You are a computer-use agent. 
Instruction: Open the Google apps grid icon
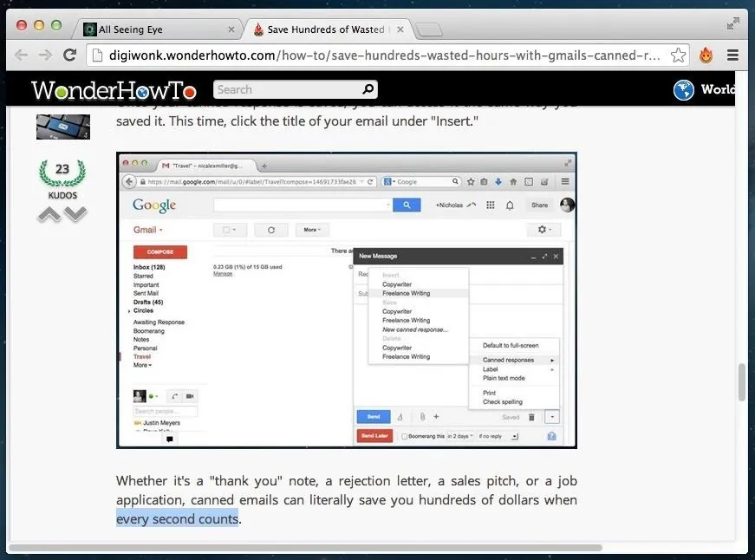[x=490, y=205]
